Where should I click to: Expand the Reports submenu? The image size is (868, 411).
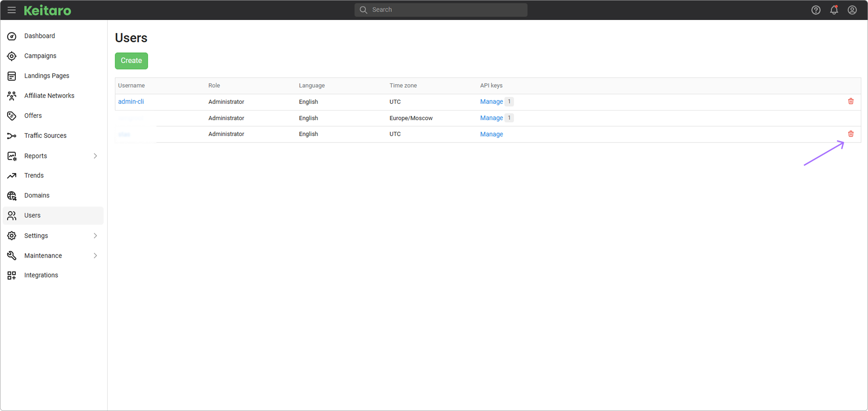[95, 156]
